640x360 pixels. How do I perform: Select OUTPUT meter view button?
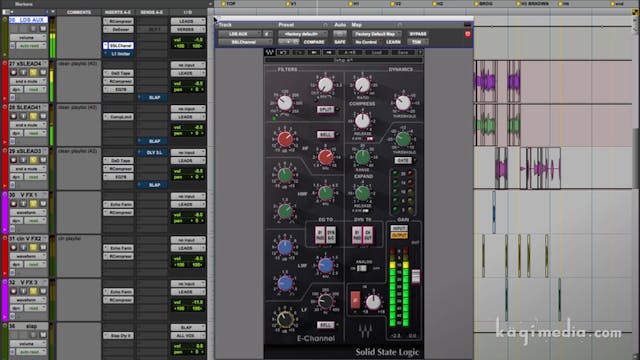399,236
